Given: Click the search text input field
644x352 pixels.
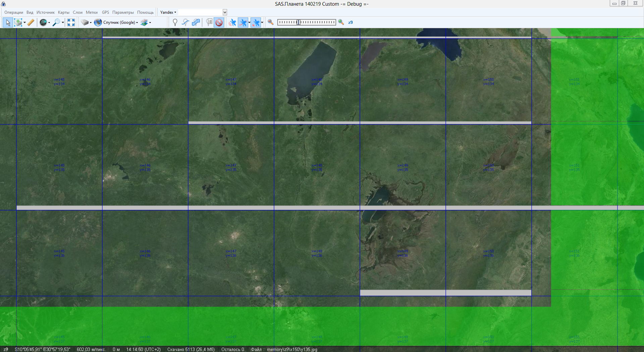Looking at the screenshot, I should (200, 12).
